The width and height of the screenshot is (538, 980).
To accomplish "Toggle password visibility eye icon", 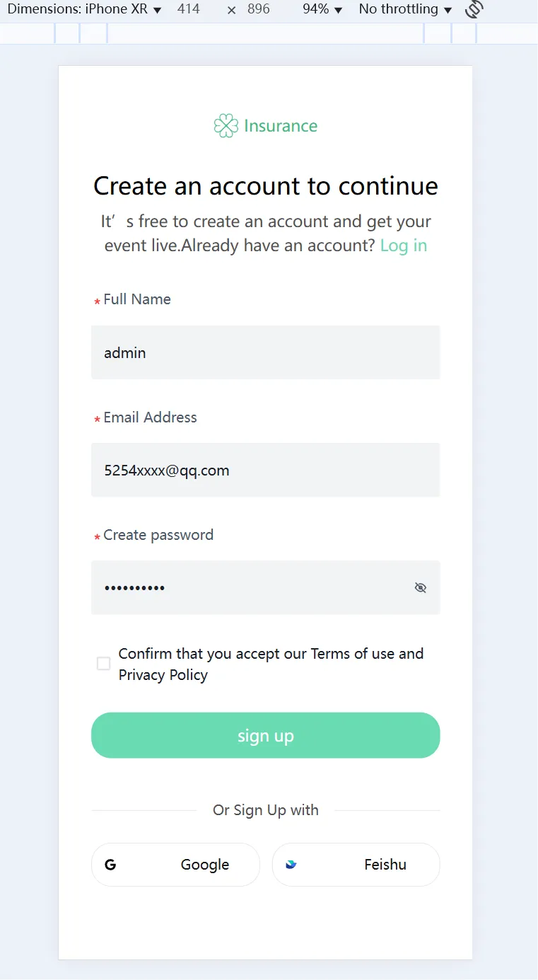I will click(421, 588).
